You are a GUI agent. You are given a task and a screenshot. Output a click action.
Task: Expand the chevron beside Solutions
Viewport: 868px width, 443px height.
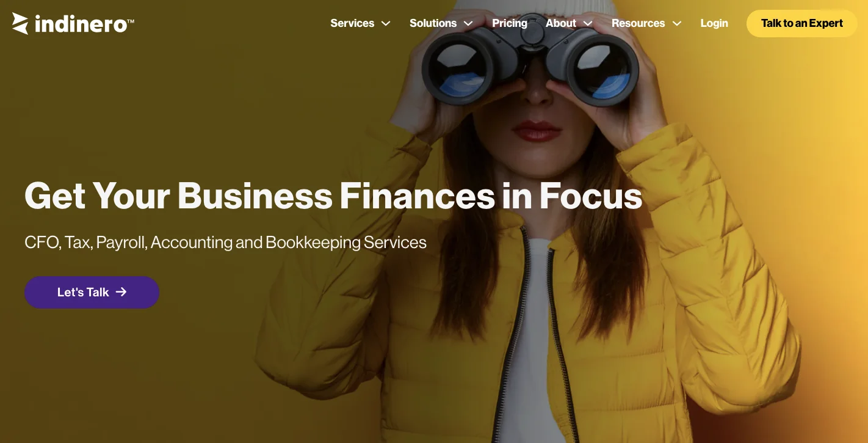[x=468, y=24]
